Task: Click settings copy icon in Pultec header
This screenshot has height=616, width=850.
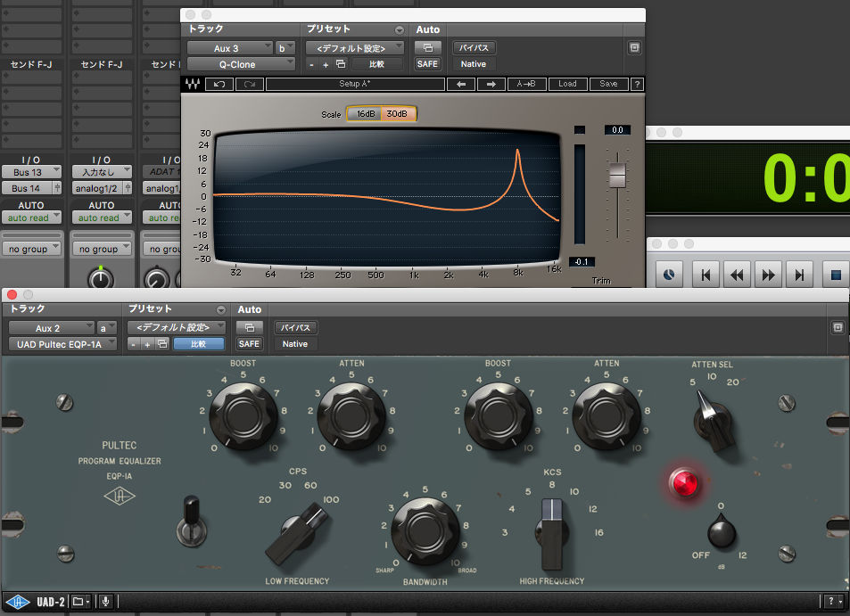Action: 162,343
